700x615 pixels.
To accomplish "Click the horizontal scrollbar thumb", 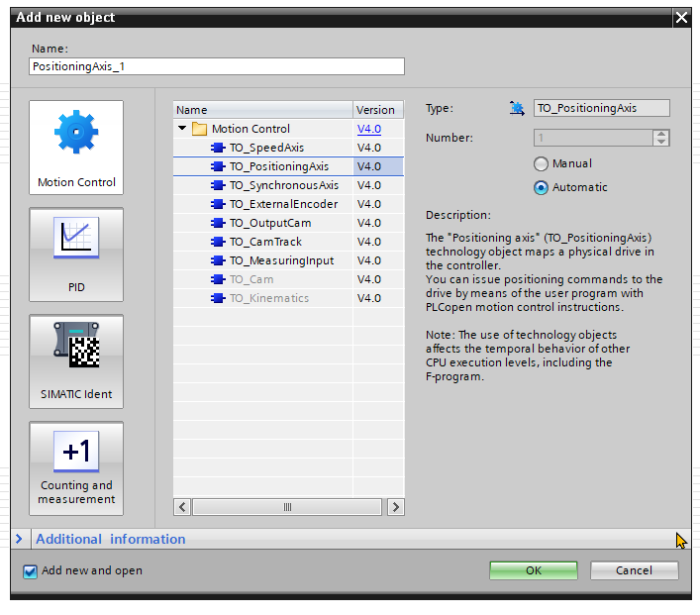I will tap(287, 507).
